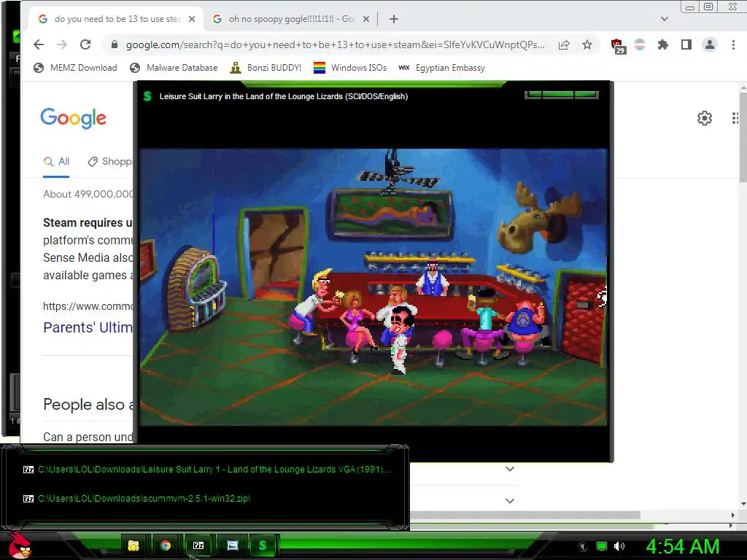The image size is (747, 560).
Task: Click the address bar URL field
Action: [335, 44]
